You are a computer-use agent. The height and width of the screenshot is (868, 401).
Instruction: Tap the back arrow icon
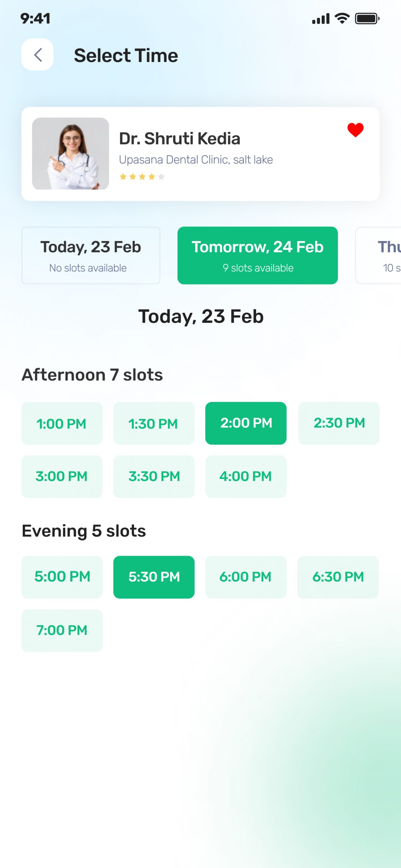click(37, 55)
